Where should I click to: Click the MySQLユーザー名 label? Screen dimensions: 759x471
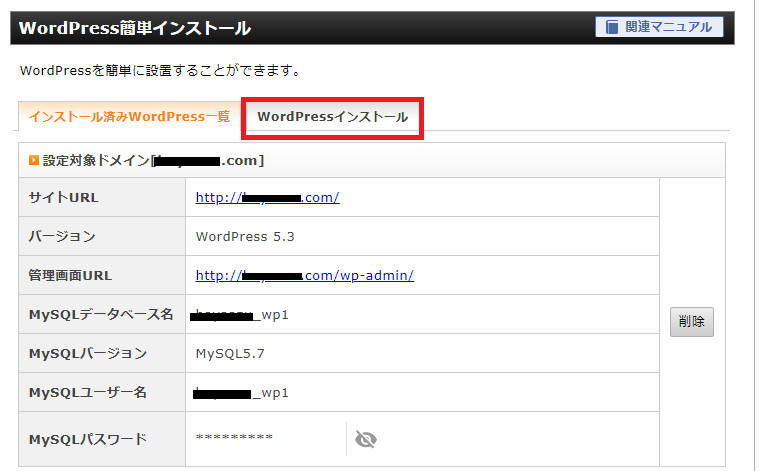coord(88,393)
